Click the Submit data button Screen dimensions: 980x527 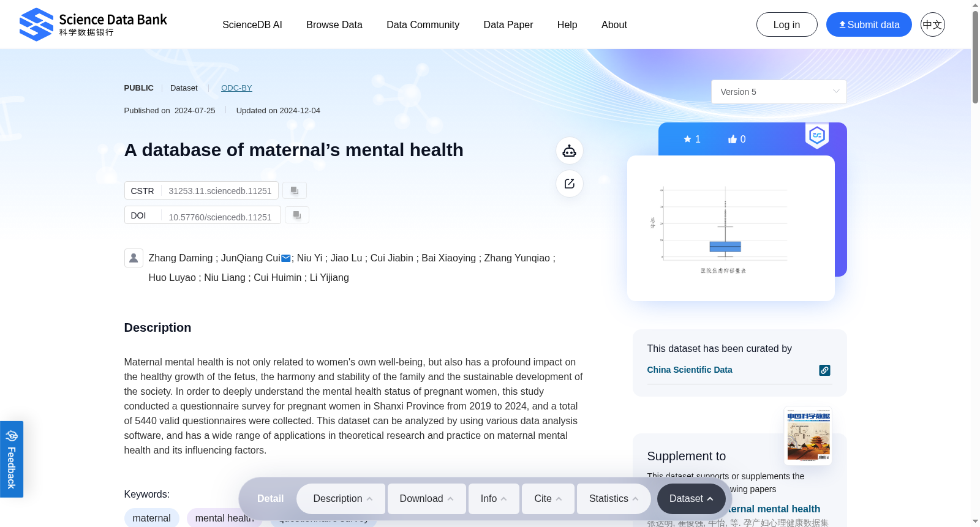click(869, 24)
